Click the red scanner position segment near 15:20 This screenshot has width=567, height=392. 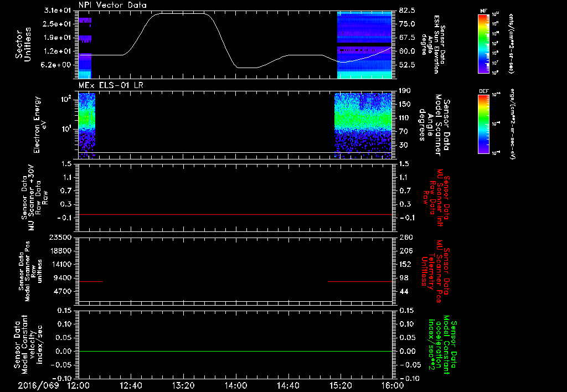[x=360, y=281]
